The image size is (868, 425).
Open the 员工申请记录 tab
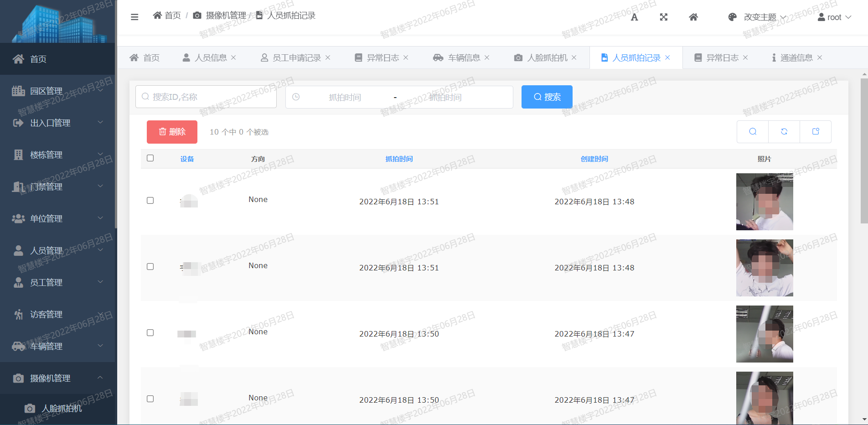click(x=296, y=58)
